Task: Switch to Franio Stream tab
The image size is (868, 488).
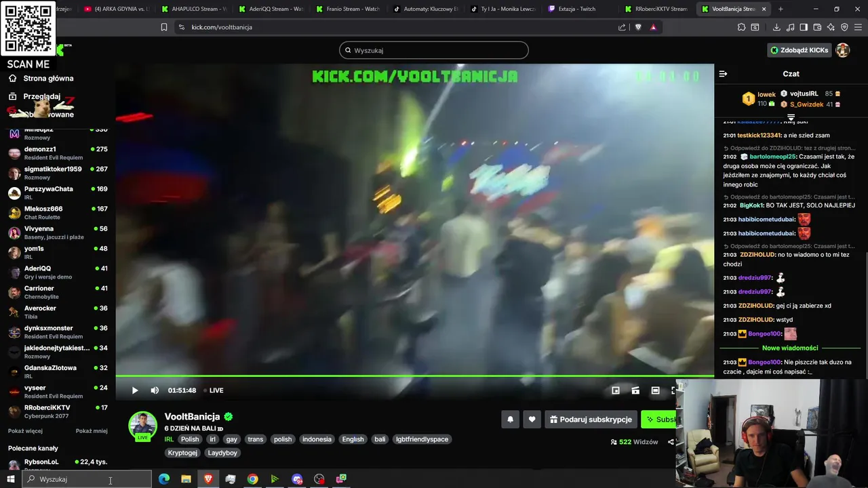Action: point(348,9)
